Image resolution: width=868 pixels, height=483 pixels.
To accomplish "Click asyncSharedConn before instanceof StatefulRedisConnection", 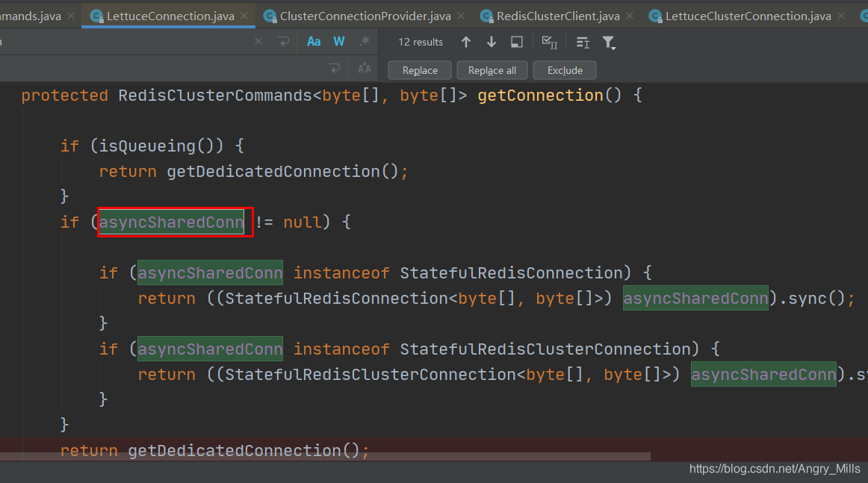I will [210, 273].
